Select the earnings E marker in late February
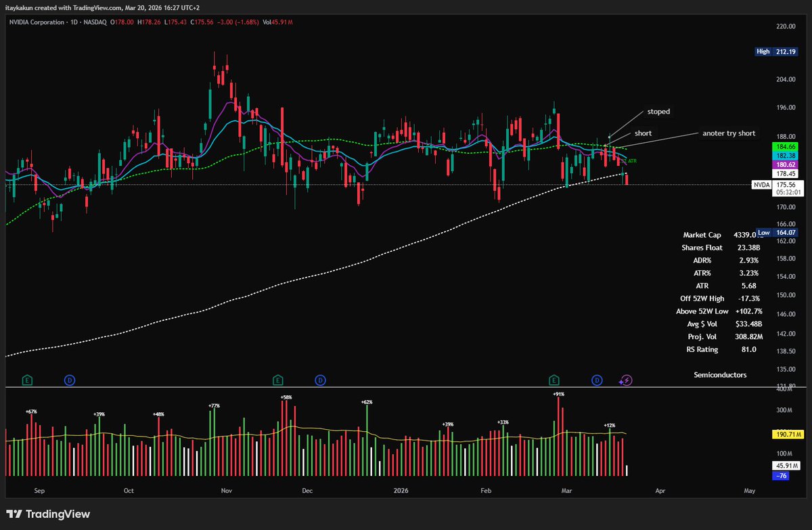Screen dimensions: 812x530 pyautogui.click(x=555, y=380)
